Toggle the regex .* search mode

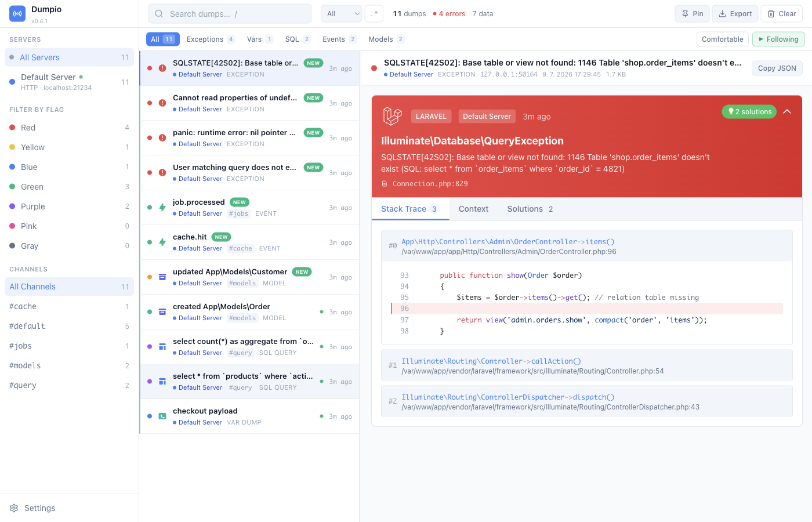[374, 14]
